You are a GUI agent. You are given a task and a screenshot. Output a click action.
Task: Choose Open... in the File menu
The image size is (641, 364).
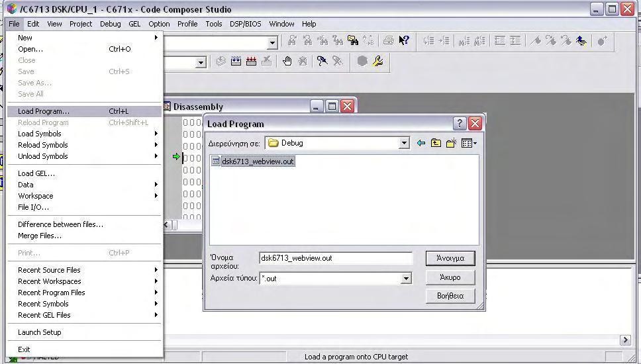tap(84, 49)
